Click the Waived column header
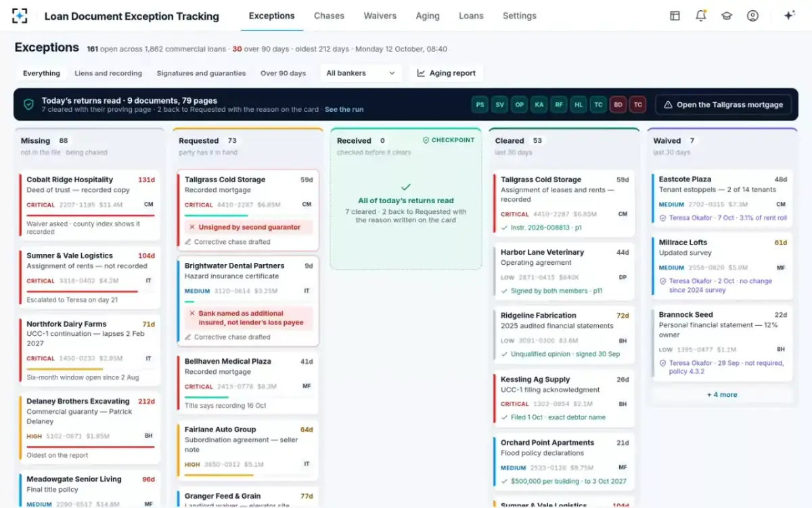This screenshot has width=812, height=508. click(722, 146)
